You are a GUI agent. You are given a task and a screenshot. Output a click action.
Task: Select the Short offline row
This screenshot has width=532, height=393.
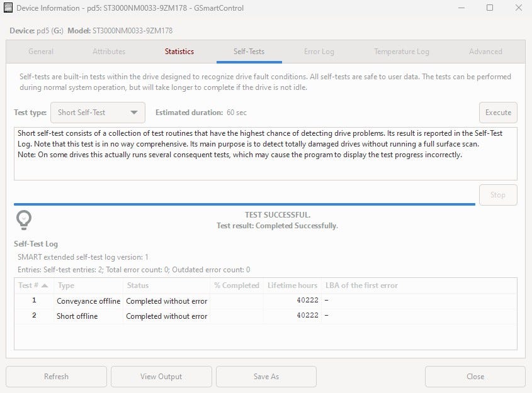coord(265,316)
